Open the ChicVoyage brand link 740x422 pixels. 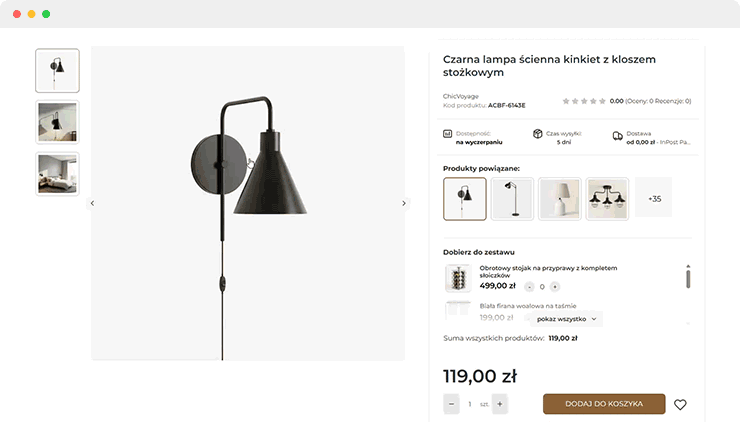click(459, 96)
